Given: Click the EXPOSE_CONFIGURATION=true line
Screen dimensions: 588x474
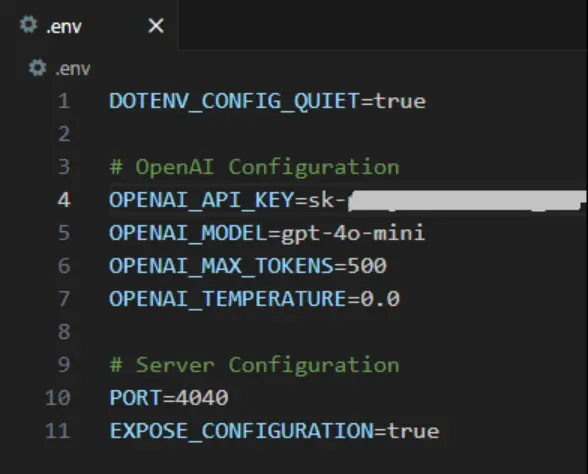Looking at the screenshot, I should [x=274, y=430].
